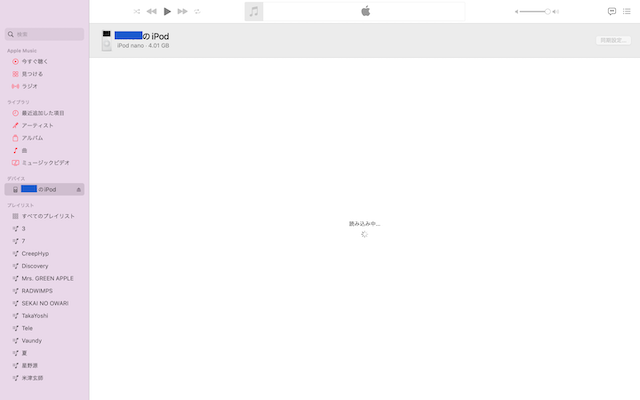The width and height of the screenshot is (640, 400).
Task: Open 曲 songs library view
Action: [44, 151]
